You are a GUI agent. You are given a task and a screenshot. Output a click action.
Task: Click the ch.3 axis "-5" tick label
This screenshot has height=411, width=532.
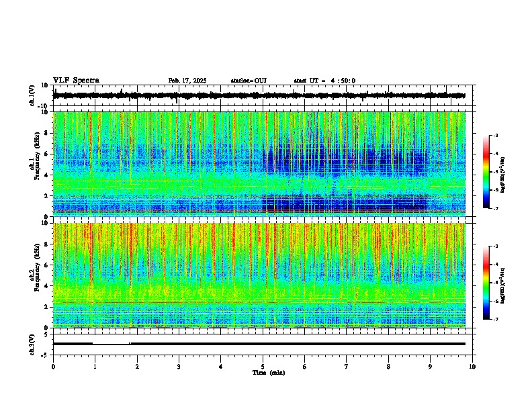coord(45,355)
